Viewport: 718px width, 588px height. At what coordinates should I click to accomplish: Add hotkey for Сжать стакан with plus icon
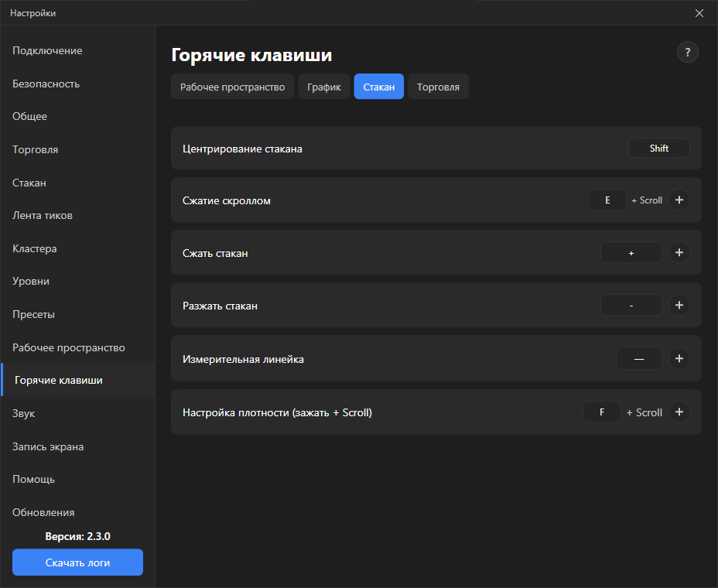pos(679,253)
